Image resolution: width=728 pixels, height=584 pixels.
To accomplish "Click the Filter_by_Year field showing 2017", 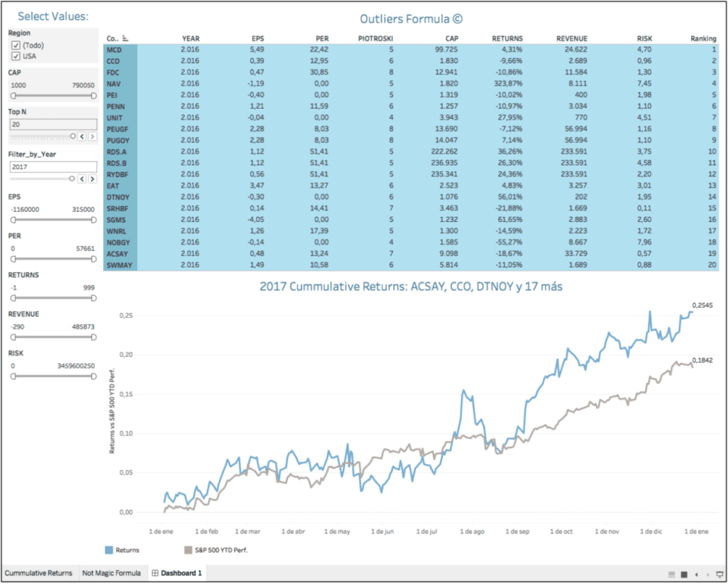I will (53, 166).
